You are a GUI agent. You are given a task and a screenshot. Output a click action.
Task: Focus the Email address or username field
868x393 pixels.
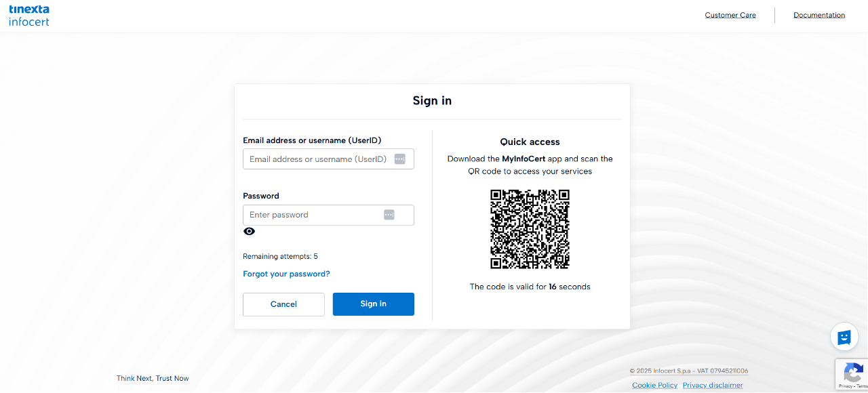coord(317,159)
